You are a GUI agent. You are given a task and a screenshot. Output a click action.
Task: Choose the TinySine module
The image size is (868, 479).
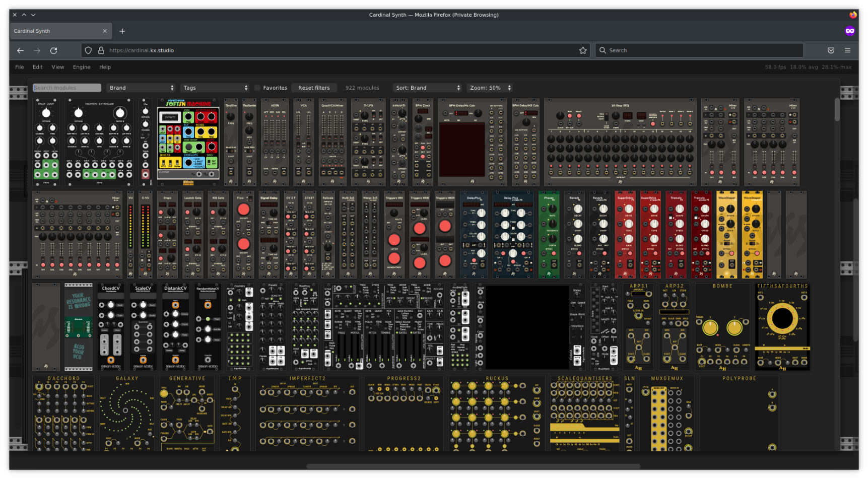coord(231,142)
